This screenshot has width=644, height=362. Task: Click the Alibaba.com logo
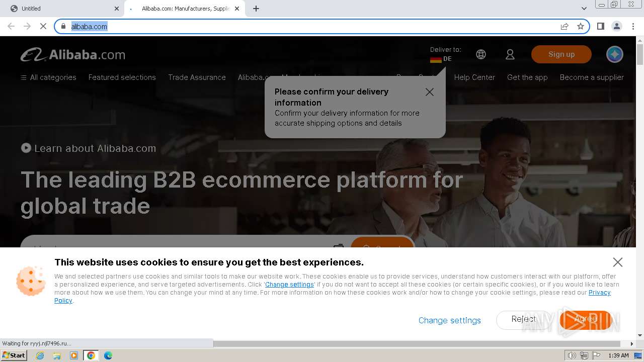click(x=73, y=55)
